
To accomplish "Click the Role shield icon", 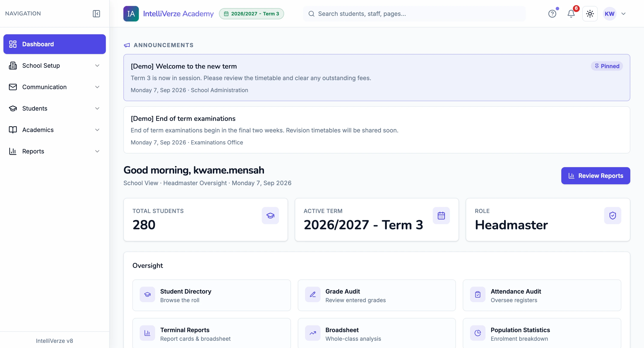I will click(613, 216).
